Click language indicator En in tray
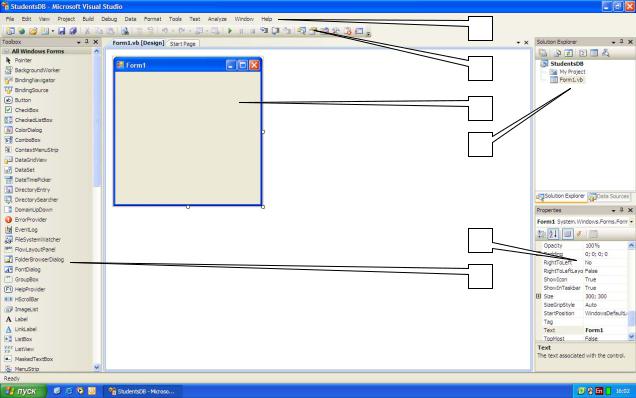The image size is (636, 398). pos(599,391)
